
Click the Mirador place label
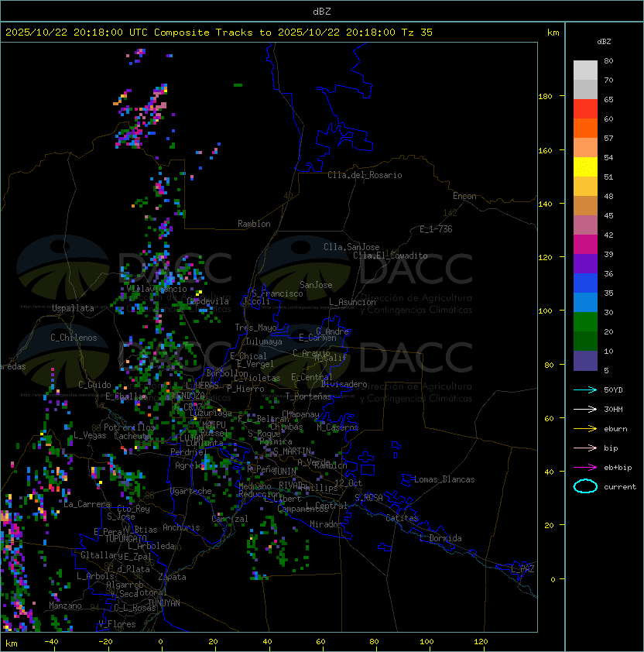(326, 524)
